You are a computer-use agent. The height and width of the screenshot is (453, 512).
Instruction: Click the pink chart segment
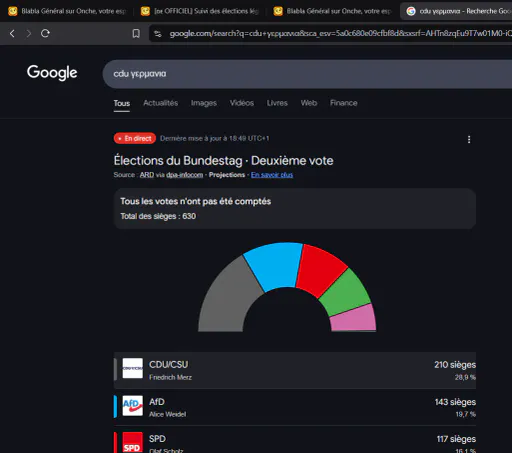point(354,319)
